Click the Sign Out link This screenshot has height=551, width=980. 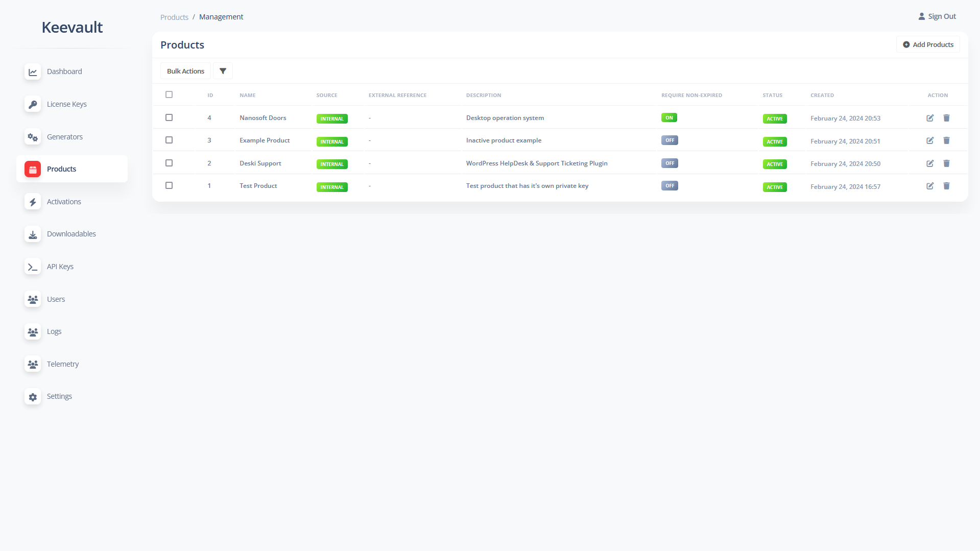click(937, 16)
